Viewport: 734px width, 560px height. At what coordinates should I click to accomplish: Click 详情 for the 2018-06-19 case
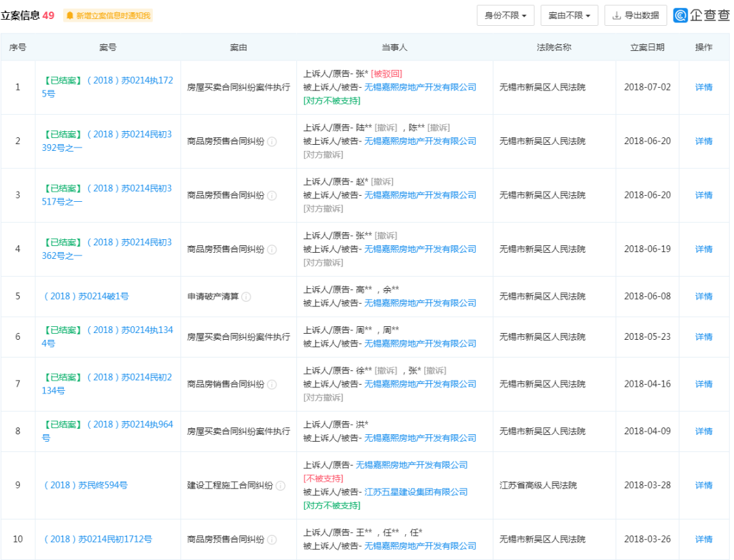point(703,249)
